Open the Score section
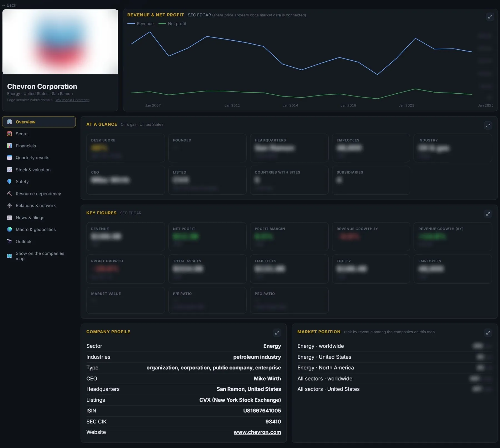Screen dimensions: 500x448 tap(39, 134)
